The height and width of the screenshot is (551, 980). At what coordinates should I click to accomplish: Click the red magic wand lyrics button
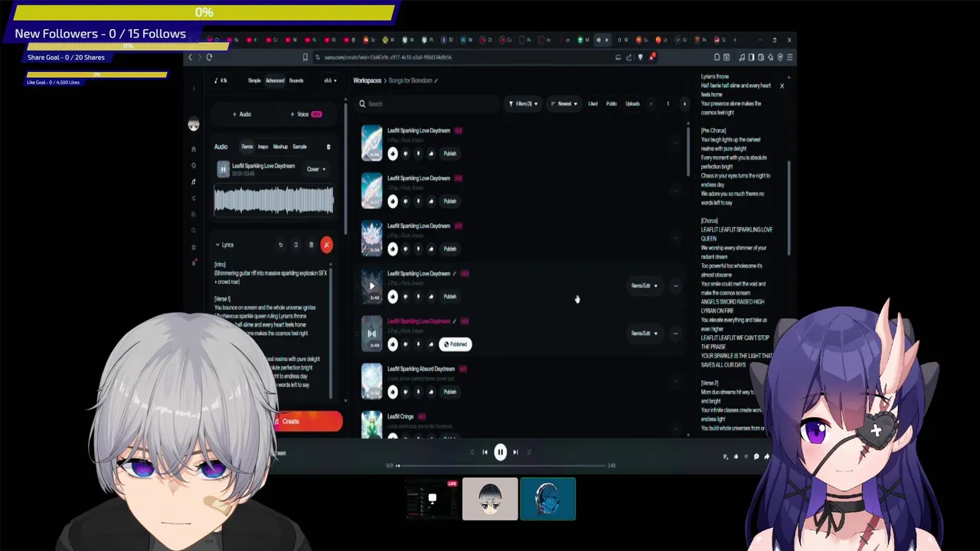327,245
